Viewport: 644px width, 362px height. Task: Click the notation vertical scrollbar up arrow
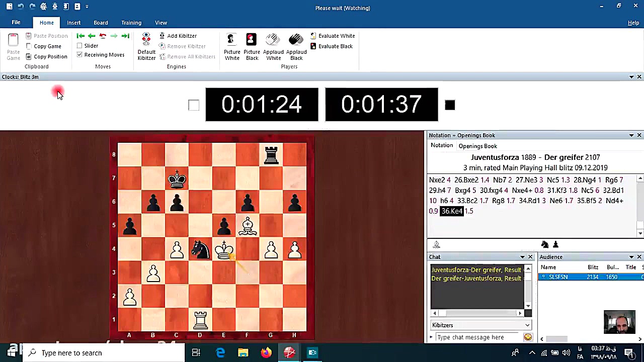(x=640, y=179)
